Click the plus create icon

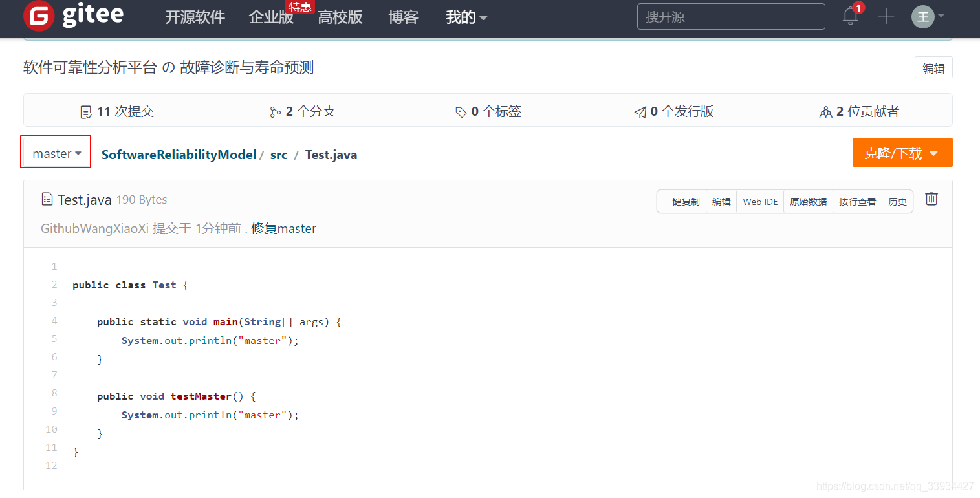[x=886, y=17]
